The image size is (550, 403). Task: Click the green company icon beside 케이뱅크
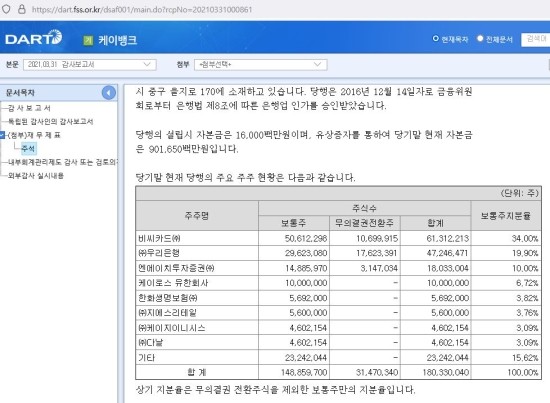click(x=88, y=41)
